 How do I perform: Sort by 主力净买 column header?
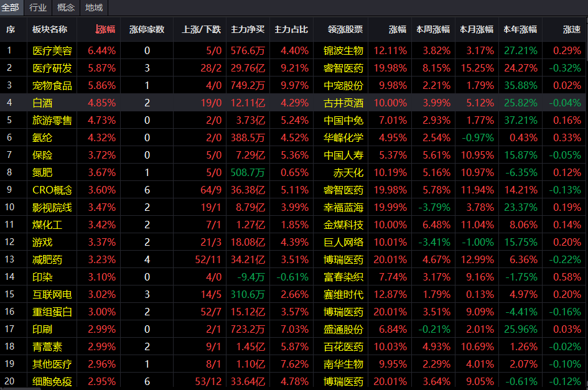tap(248, 29)
